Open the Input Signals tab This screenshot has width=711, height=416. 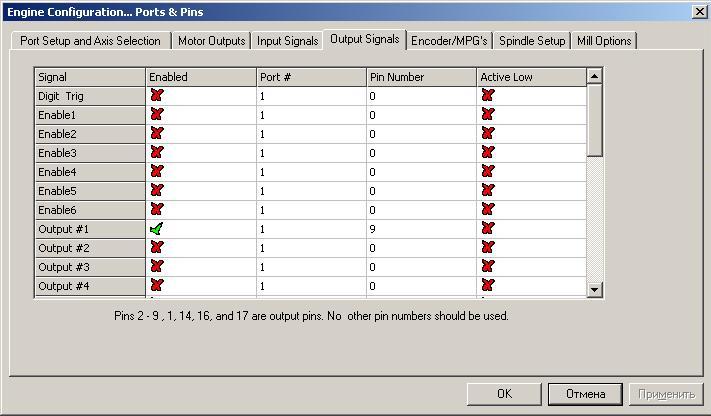coord(287,41)
